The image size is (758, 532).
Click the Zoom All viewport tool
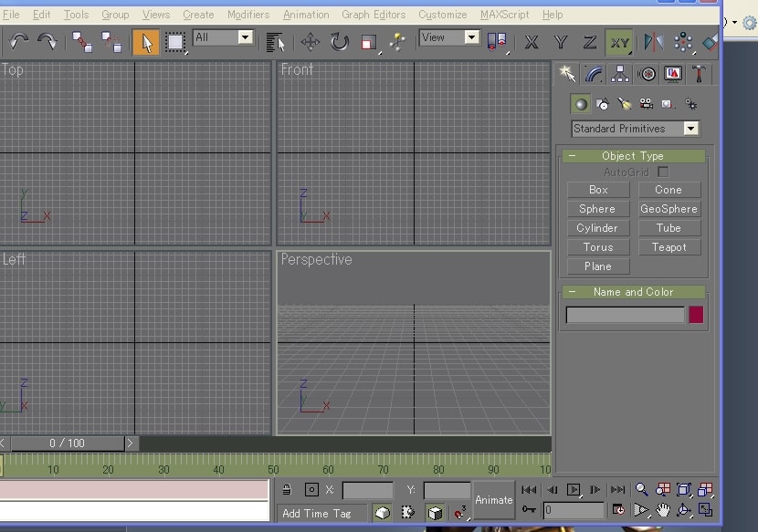(x=663, y=489)
